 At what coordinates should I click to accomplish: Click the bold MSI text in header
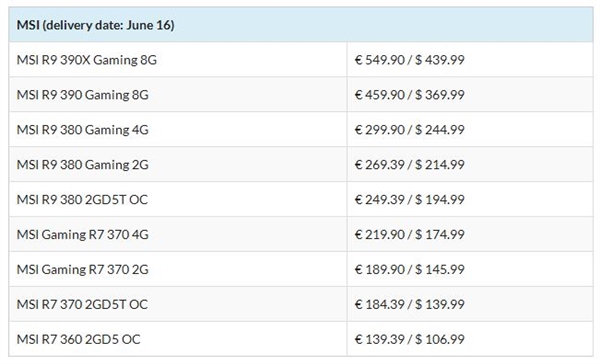pyautogui.click(x=28, y=25)
